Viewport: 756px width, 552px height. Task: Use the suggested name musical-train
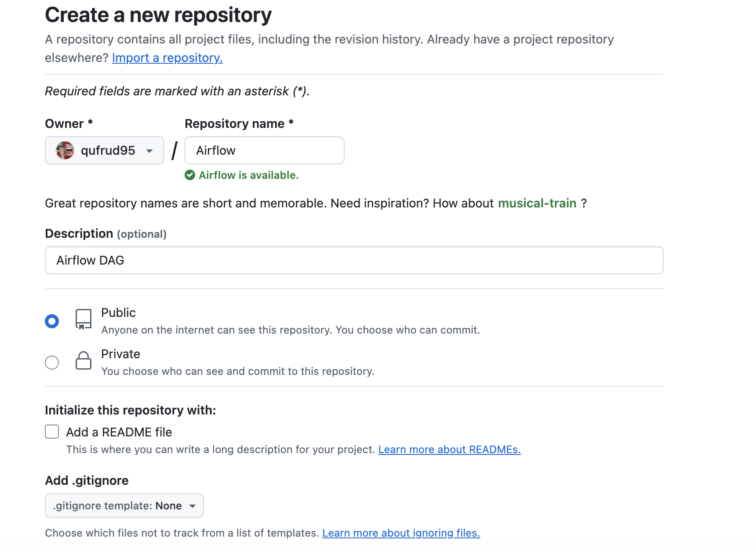click(537, 203)
